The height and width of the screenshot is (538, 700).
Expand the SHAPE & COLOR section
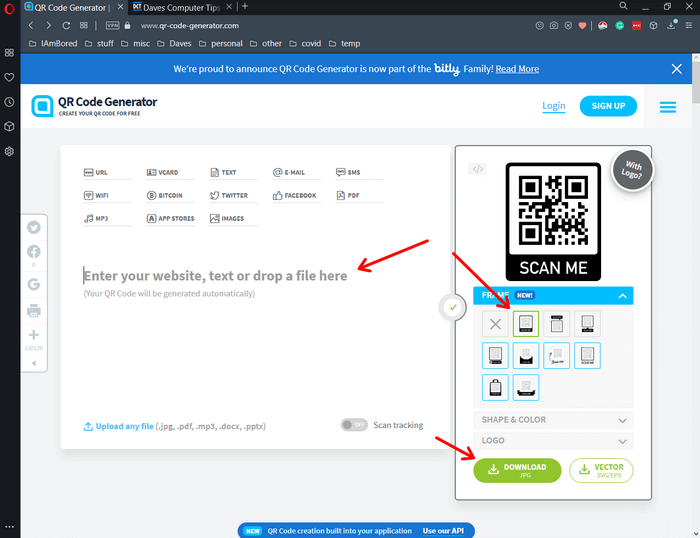pos(553,420)
